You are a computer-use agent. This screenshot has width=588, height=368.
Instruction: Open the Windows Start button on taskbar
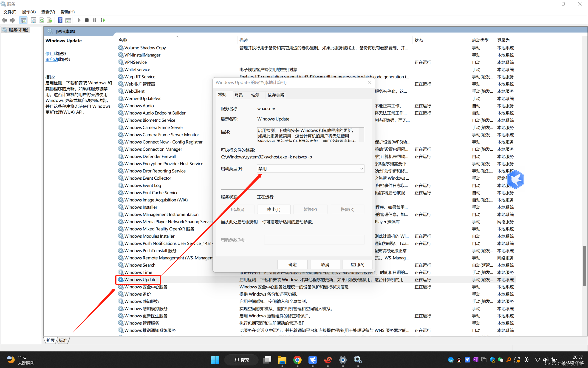(x=215, y=360)
